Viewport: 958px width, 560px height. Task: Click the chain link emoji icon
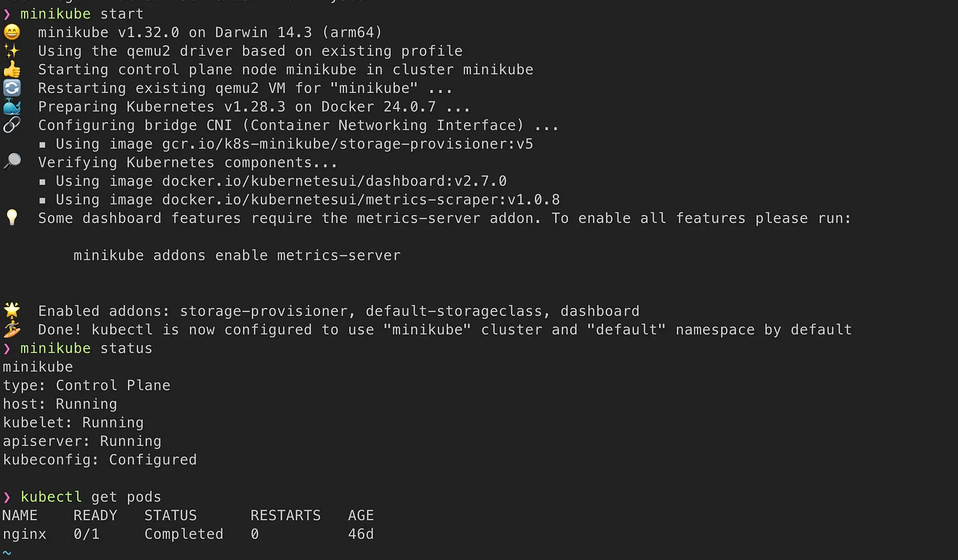pos(12,125)
